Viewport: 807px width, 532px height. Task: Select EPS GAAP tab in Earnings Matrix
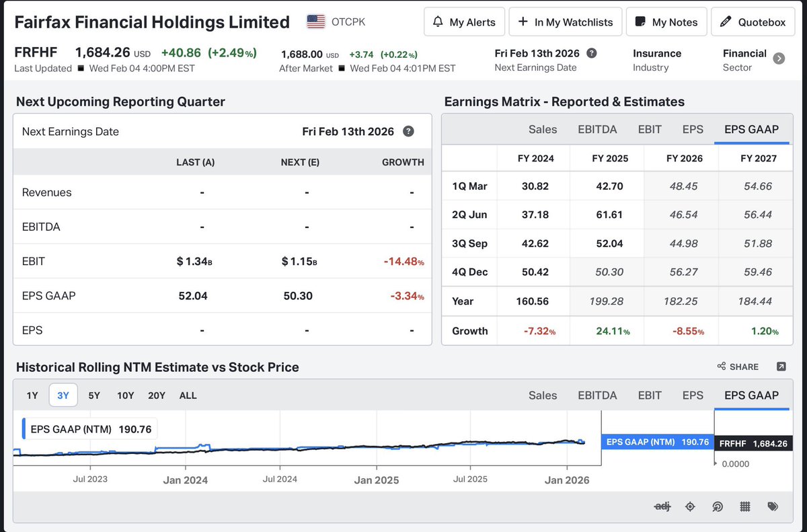(751, 129)
